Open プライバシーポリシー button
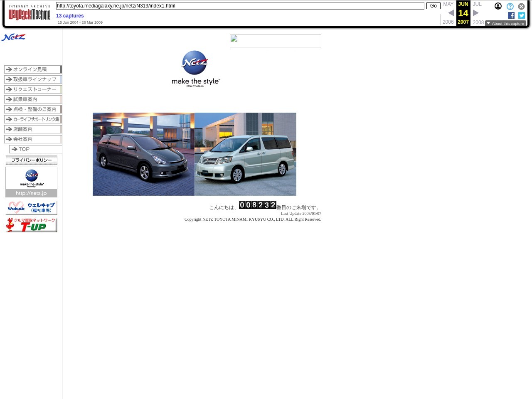The height and width of the screenshot is (399, 532). point(32,160)
